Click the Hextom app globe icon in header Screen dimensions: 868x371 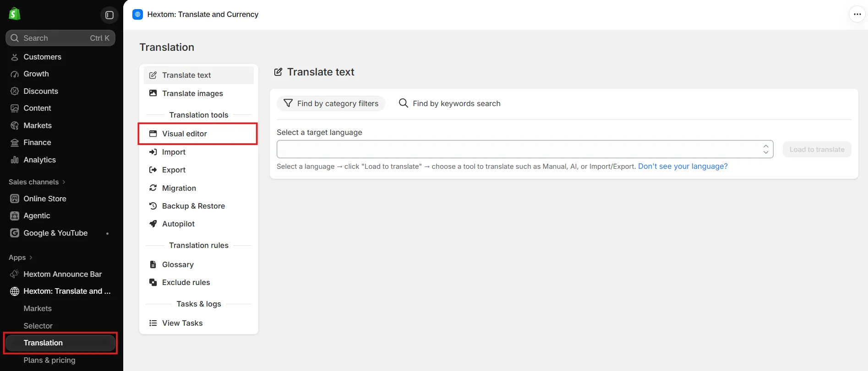(x=137, y=14)
